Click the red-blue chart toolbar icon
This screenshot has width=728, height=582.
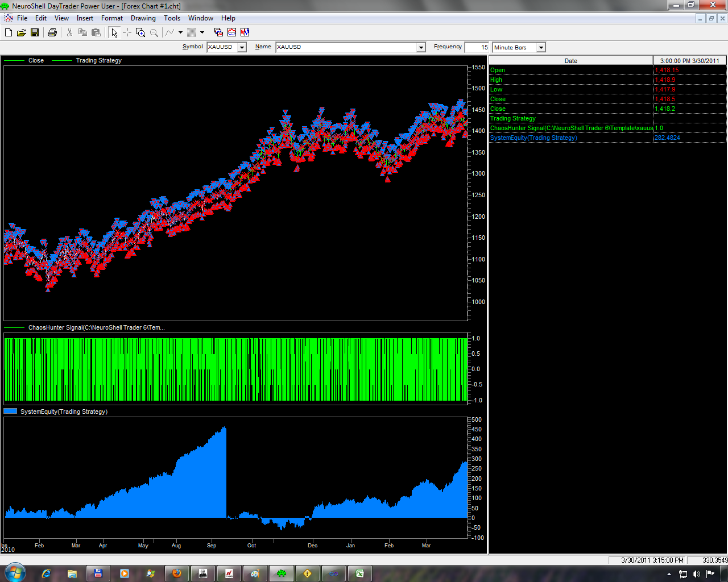[231, 32]
